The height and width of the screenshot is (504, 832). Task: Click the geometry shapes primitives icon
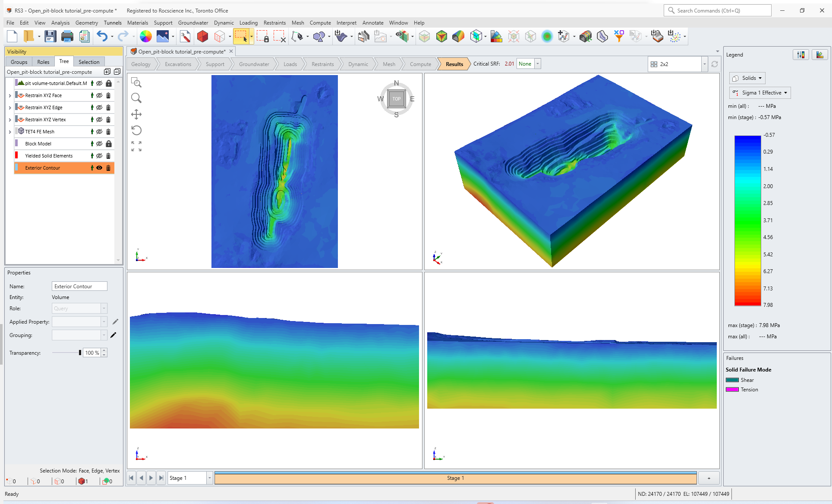click(319, 37)
